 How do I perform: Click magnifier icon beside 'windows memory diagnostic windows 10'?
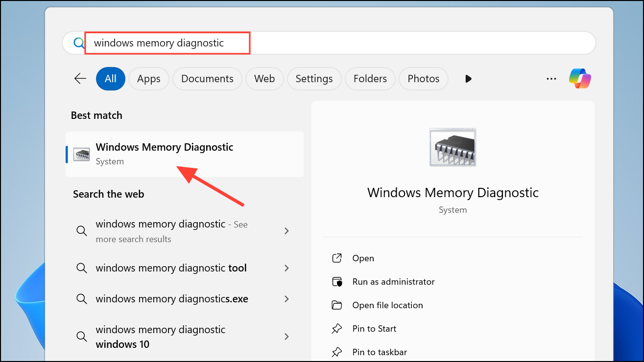click(x=81, y=337)
